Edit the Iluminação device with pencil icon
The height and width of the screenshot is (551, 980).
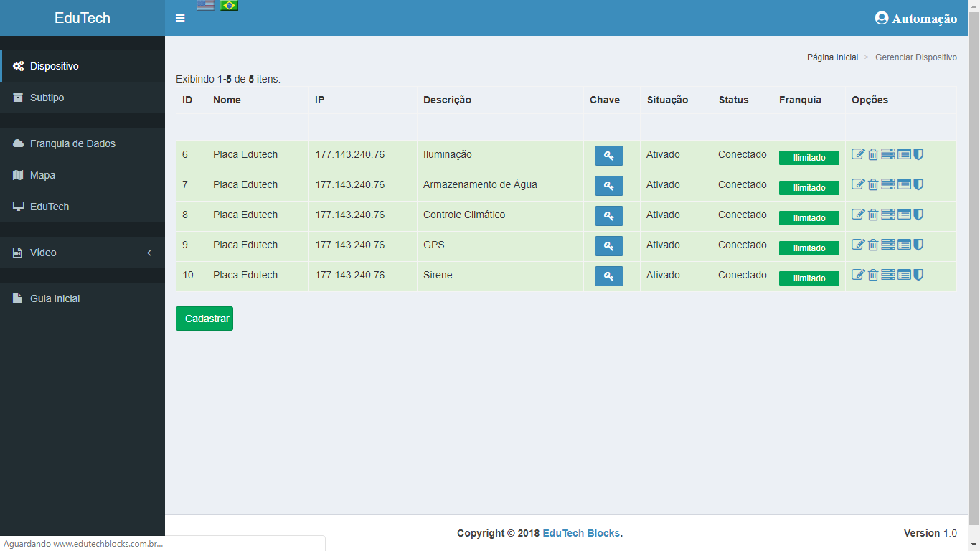(x=858, y=154)
